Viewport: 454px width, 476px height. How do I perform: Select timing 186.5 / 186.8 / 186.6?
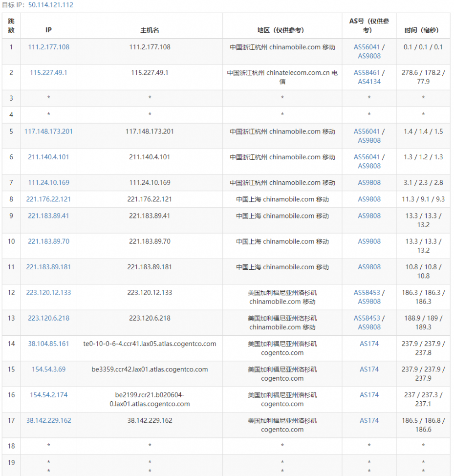tap(423, 425)
